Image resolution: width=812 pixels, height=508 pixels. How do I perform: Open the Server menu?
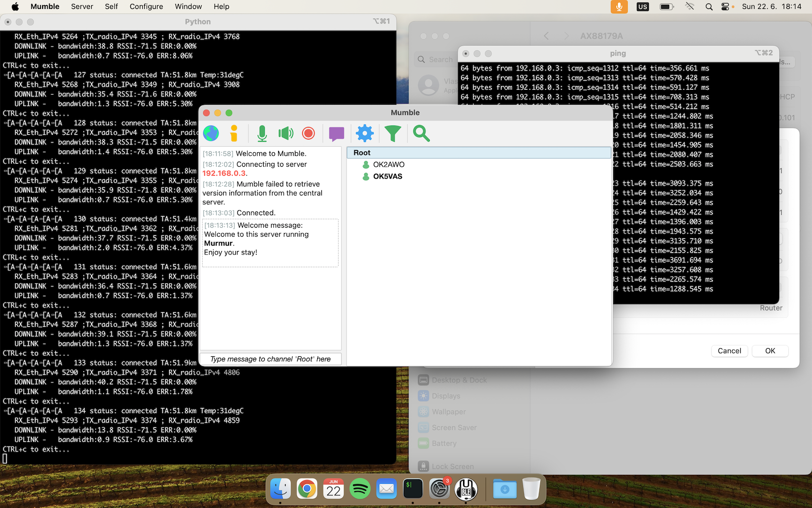coord(82,6)
